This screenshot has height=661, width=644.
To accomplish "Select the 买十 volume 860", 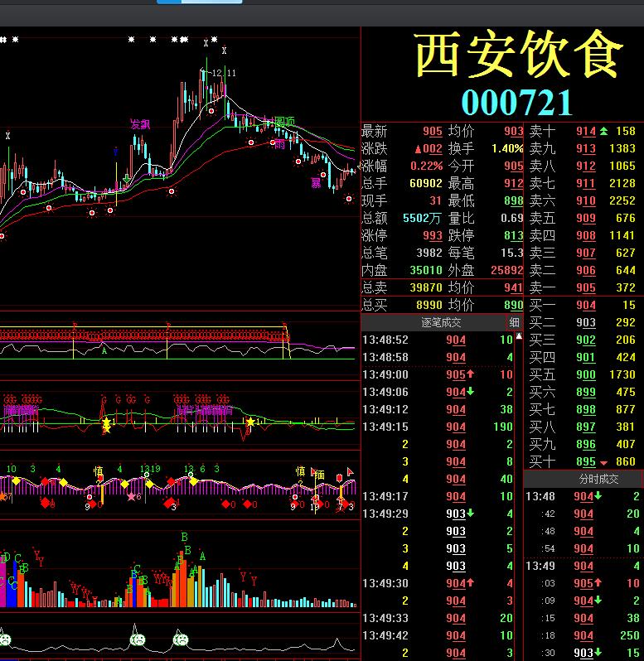I will pos(625,461).
